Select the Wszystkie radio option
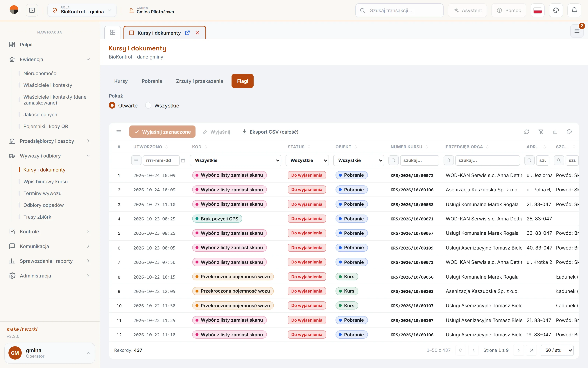The image size is (588, 368). pyautogui.click(x=148, y=105)
